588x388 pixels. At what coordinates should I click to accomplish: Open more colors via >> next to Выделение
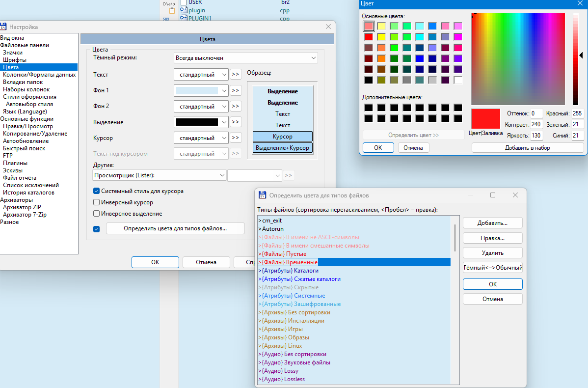click(x=236, y=122)
